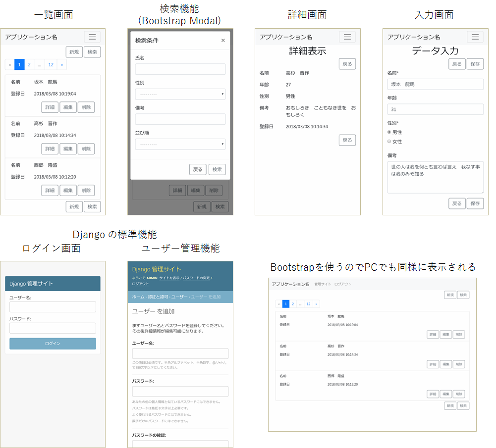496x448 pixels.
Task: Open the hamburger menu on 入力画面
Action: (x=475, y=37)
